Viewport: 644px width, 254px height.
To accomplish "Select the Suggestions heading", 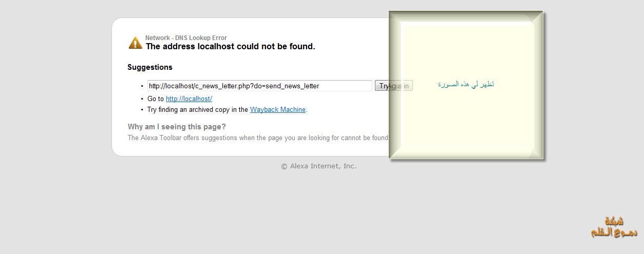I will pos(150,67).
